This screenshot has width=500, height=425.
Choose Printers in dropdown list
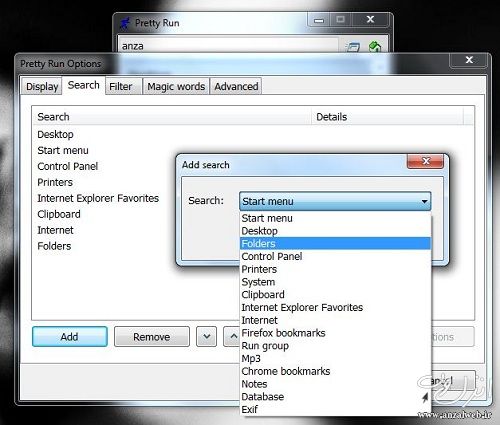point(335,269)
